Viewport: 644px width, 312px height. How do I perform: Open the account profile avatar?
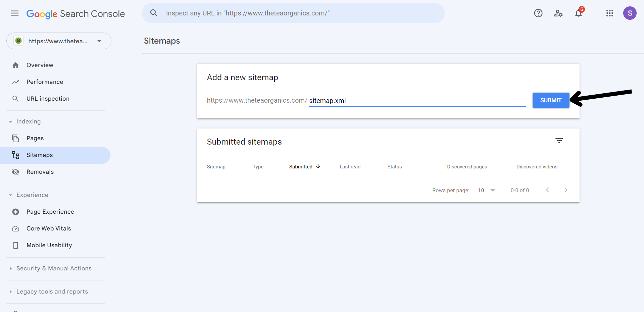[x=630, y=13]
